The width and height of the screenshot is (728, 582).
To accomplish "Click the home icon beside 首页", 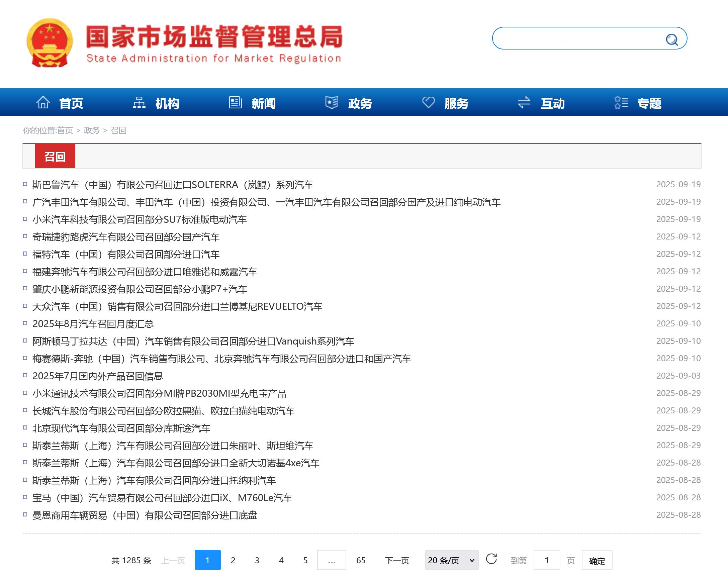I will click(43, 102).
